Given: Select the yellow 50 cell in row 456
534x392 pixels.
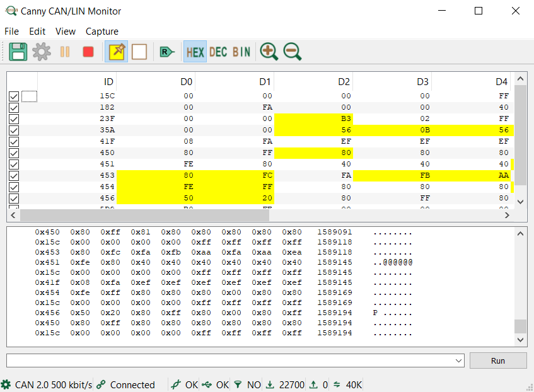Looking at the screenshot, I should click(x=156, y=199).
